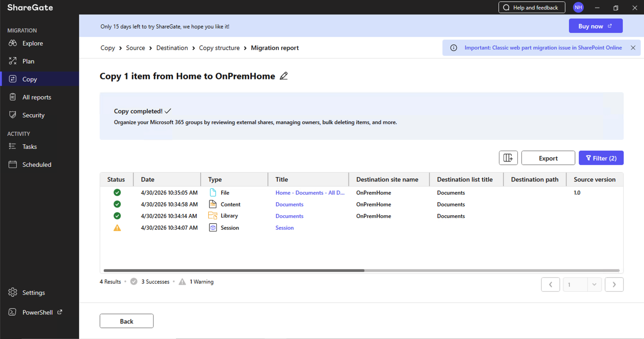Click the Copy icon in sidebar
The width and height of the screenshot is (644, 339).
13,79
